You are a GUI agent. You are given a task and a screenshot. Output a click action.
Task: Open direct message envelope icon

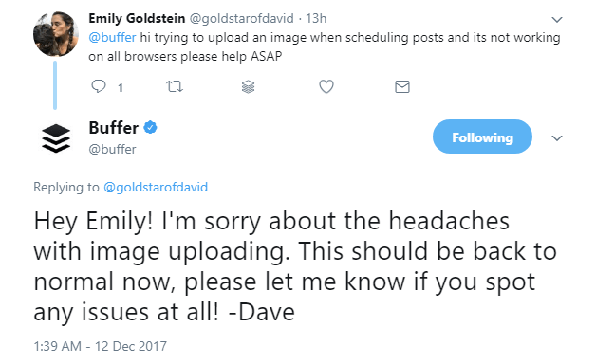pyautogui.click(x=402, y=87)
